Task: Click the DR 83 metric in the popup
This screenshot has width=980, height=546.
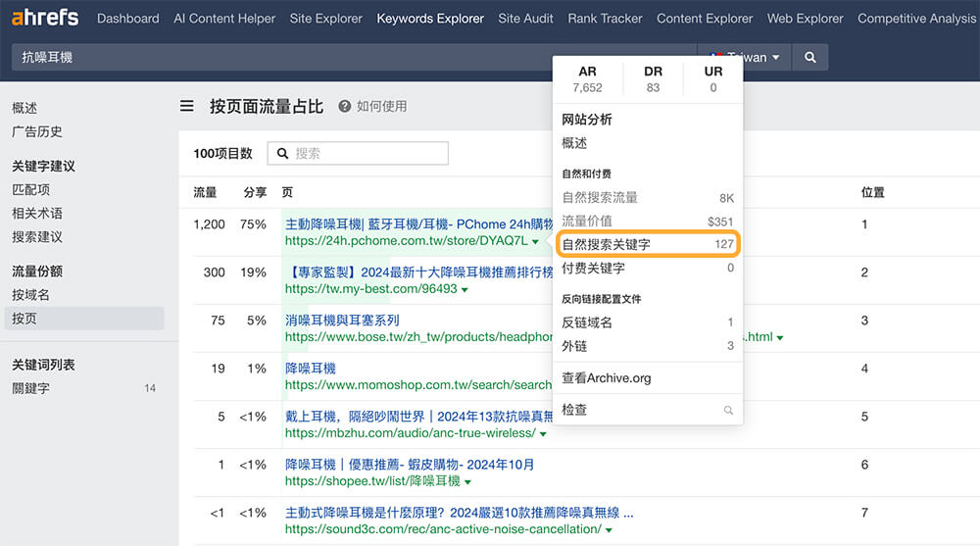Action: pyautogui.click(x=653, y=79)
